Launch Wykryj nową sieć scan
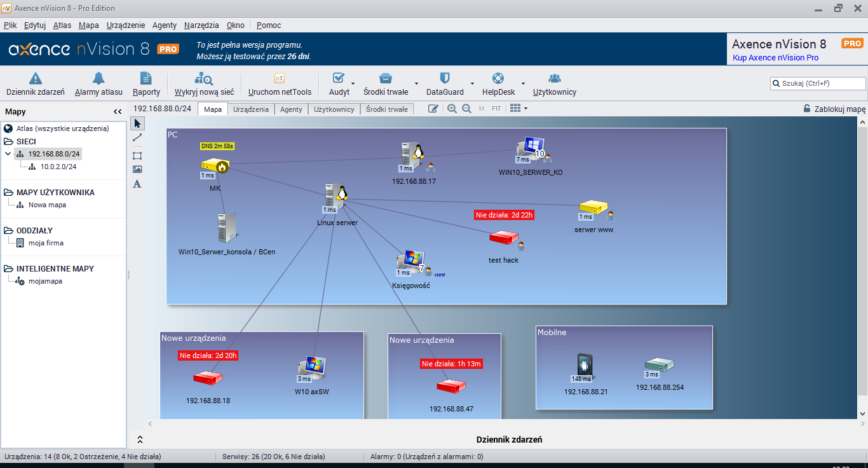Image resolution: width=868 pixels, height=468 pixels. pos(204,84)
